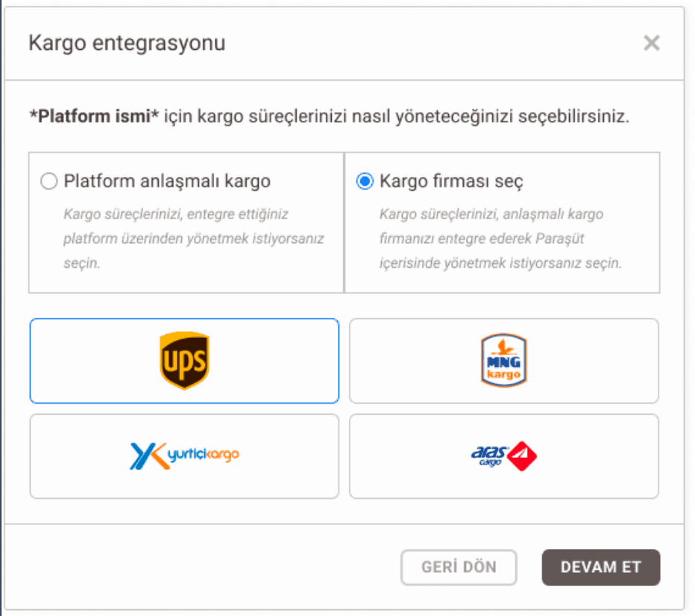Enable Platform anlaşmalı kargo radio button
Image resolution: width=695 pixels, height=616 pixels.
point(48,180)
